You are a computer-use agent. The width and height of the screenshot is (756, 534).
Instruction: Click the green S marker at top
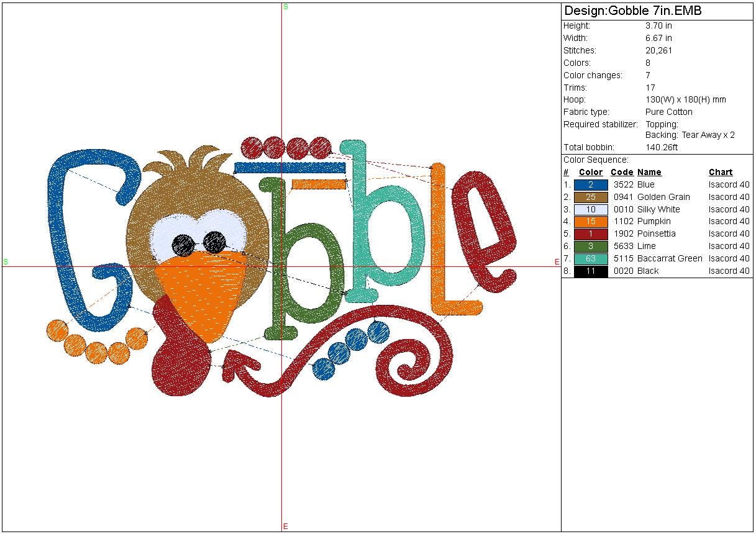click(286, 7)
